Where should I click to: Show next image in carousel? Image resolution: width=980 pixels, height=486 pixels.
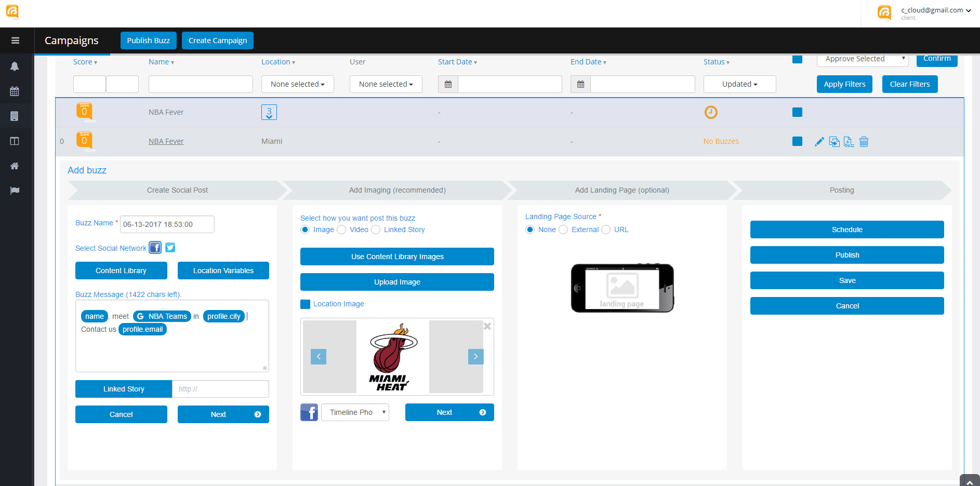(476, 357)
